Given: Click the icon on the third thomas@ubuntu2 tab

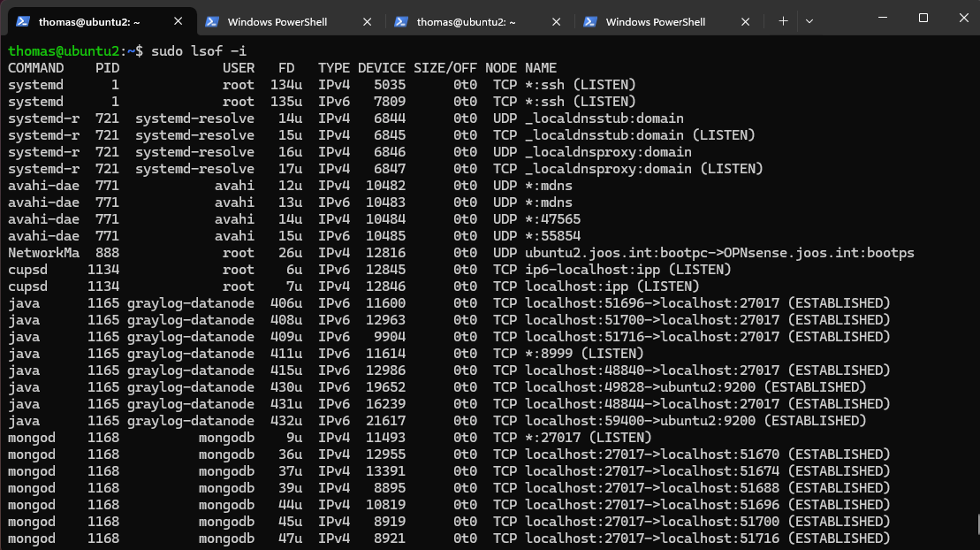Looking at the screenshot, I should point(401,22).
